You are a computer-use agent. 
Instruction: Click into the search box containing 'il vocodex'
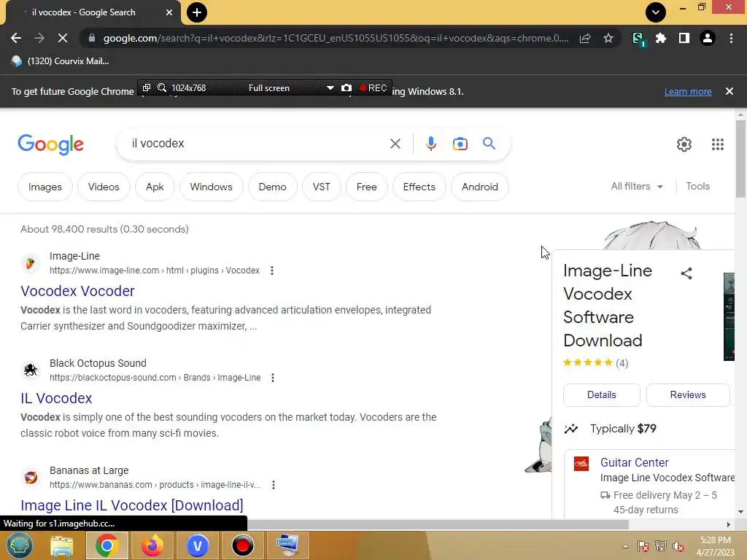point(258,144)
